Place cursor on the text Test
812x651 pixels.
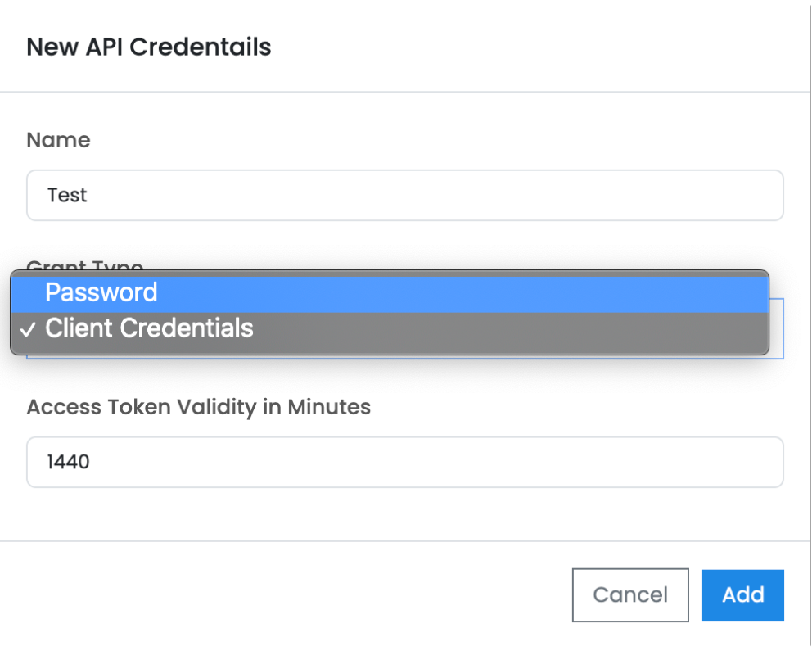coord(67,195)
